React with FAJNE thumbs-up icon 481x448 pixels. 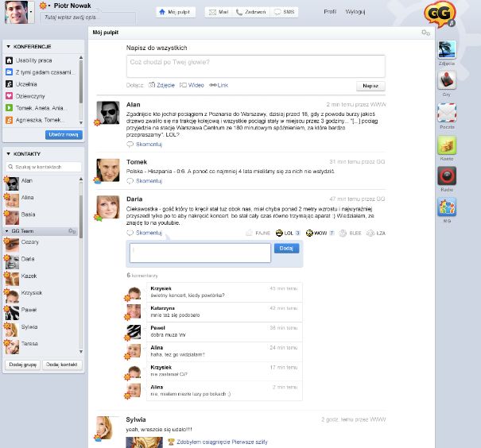249,234
